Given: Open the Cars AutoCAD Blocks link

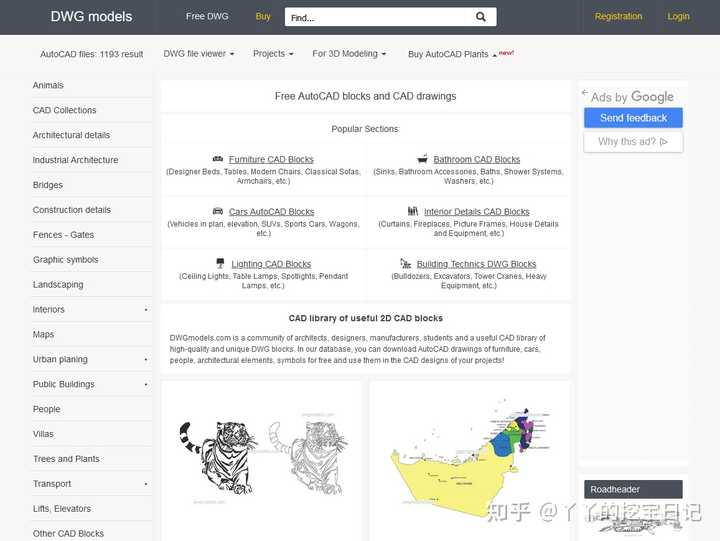Looking at the screenshot, I should [271, 212].
